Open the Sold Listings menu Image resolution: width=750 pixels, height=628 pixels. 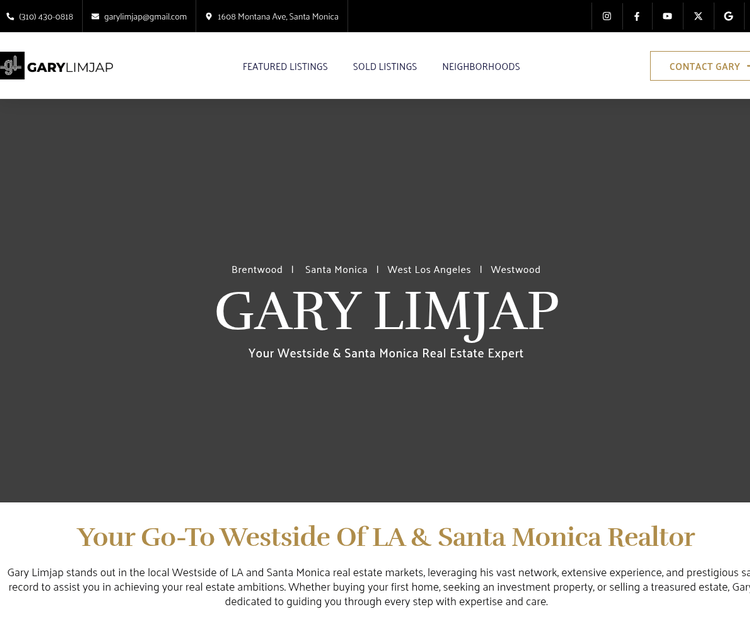[x=385, y=66]
